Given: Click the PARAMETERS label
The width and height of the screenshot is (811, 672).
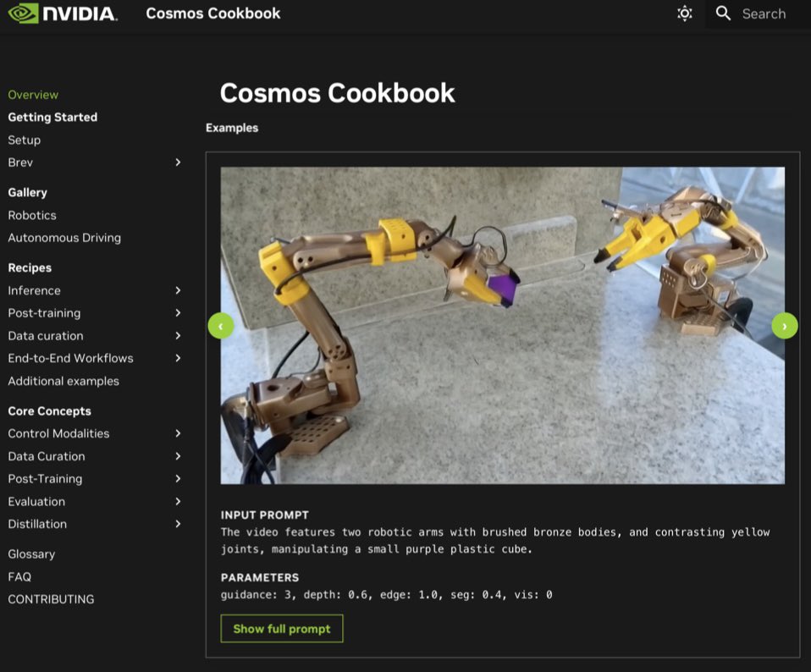Looking at the screenshot, I should click(260, 577).
